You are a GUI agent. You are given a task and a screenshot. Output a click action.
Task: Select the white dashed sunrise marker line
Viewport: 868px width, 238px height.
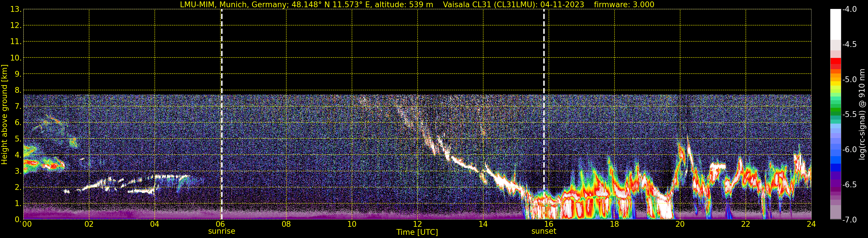coord(221,114)
